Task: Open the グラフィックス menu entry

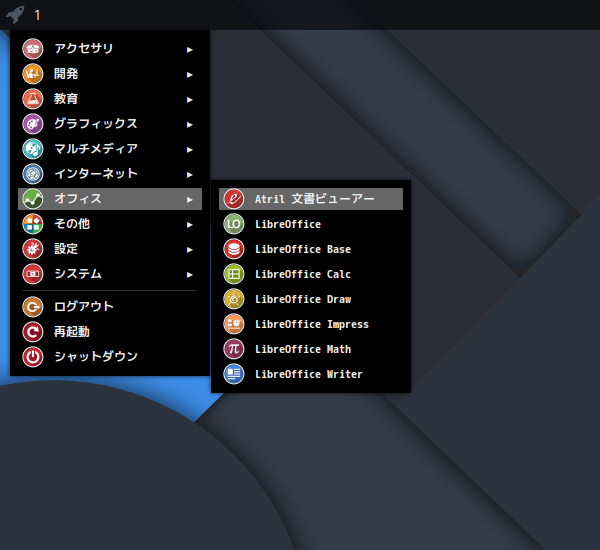Action: pos(110,124)
